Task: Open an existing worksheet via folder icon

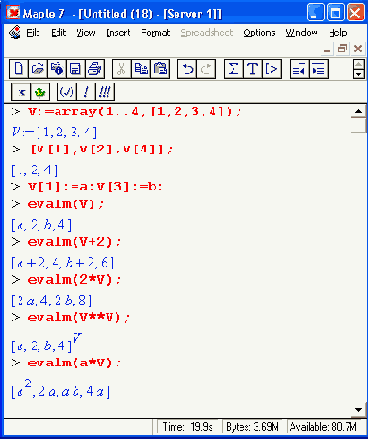Action: click(x=38, y=69)
